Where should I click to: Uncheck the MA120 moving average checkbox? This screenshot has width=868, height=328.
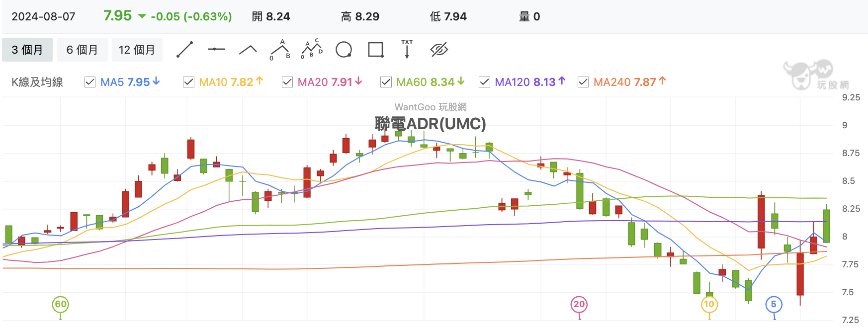484,82
